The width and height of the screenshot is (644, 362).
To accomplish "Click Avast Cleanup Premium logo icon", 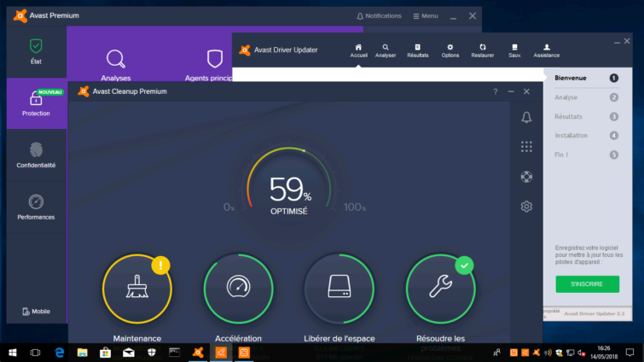I will pos(84,91).
